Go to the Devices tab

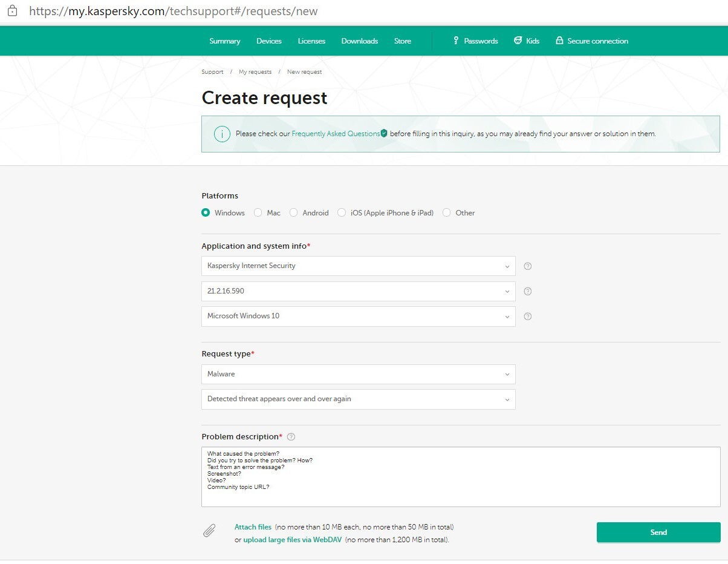click(269, 41)
